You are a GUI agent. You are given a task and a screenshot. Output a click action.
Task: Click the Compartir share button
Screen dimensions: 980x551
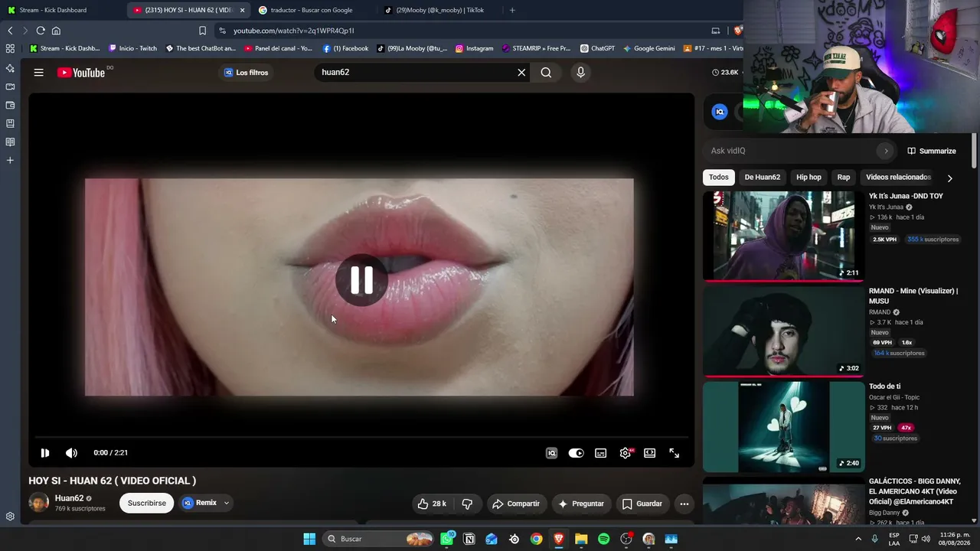516,504
